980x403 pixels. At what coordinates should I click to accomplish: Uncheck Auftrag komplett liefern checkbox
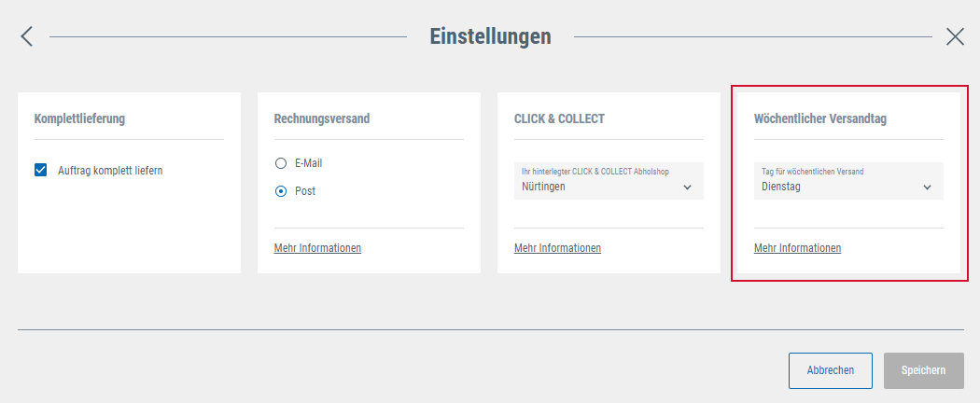coord(41,170)
